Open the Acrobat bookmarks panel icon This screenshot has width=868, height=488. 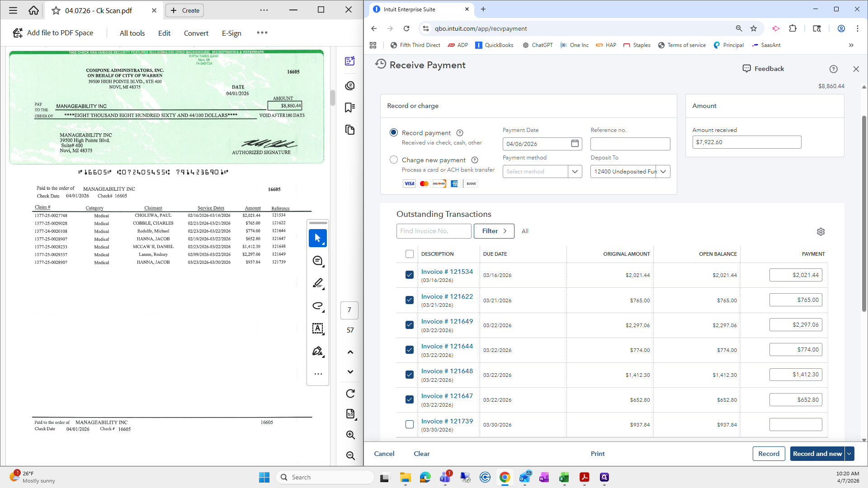tap(349, 108)
